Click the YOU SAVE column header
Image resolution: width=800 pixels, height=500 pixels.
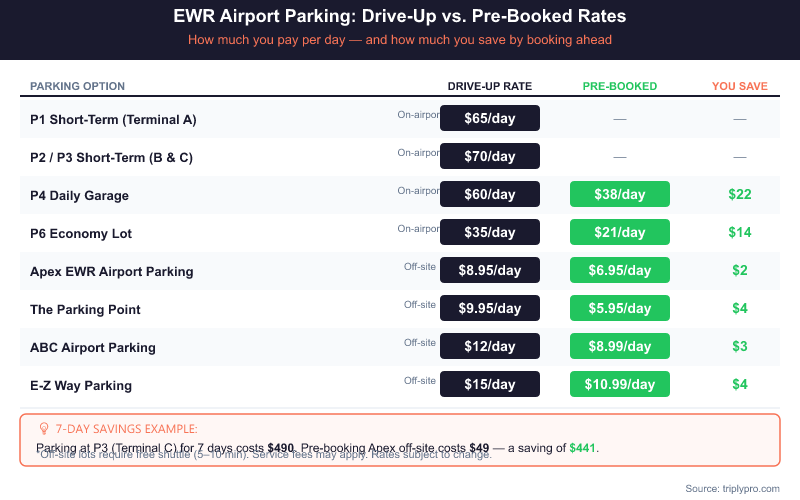[x=740, y=86]
